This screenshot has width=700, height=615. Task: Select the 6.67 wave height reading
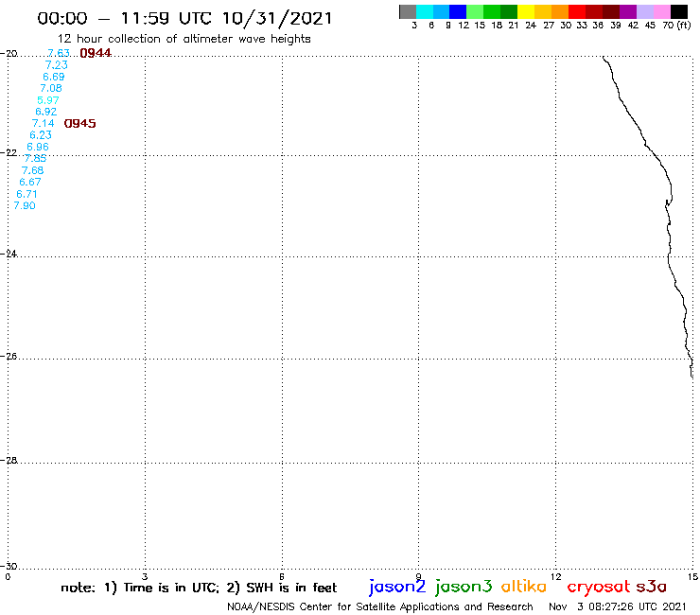(x=30, y=183)
